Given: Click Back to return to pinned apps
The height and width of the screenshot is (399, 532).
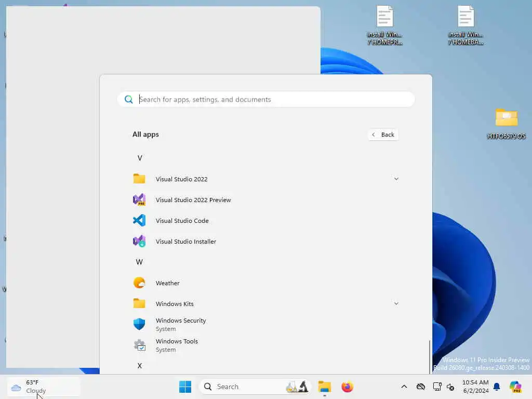Looking at the screenshot, I should pos(383,135).
